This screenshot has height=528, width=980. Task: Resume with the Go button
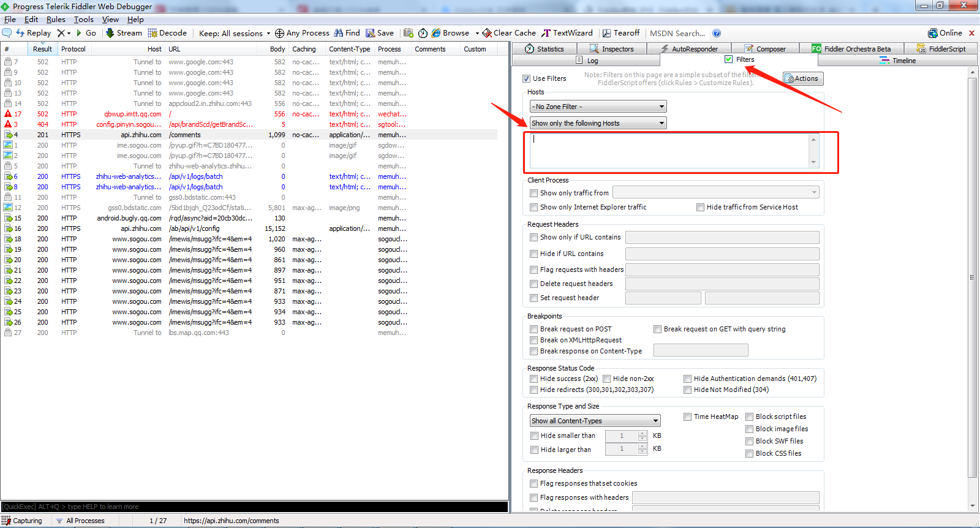pos(86,33)
